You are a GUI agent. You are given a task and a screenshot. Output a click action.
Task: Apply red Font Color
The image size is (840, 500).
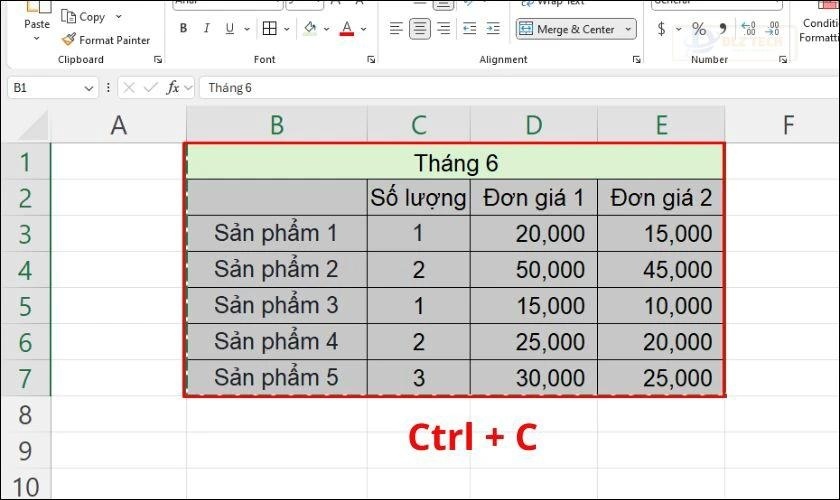(x=347, y=28)
